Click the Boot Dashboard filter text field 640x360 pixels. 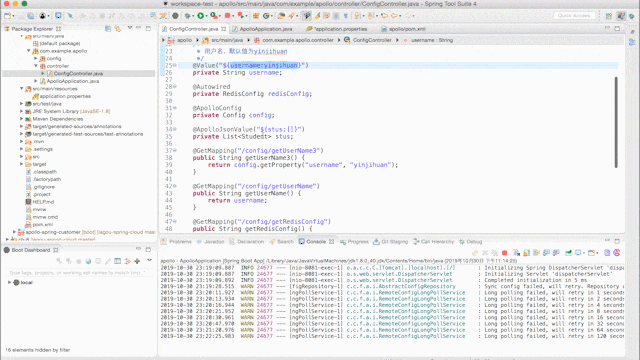pyautogui.click(x=78, y=272)
